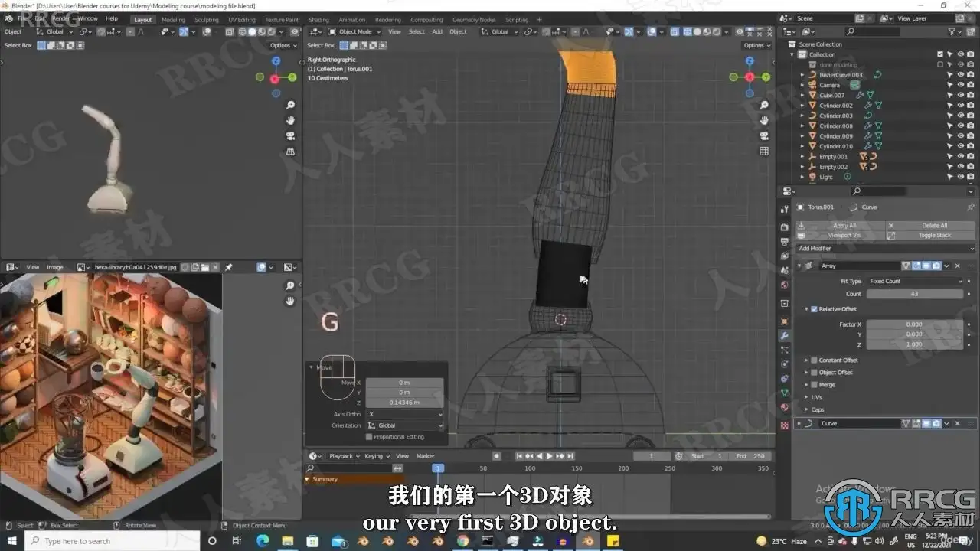Click the Toggle Stack button
Viewport: 980px width, 551px height.
pyautogui.click(x=931, y=236)
